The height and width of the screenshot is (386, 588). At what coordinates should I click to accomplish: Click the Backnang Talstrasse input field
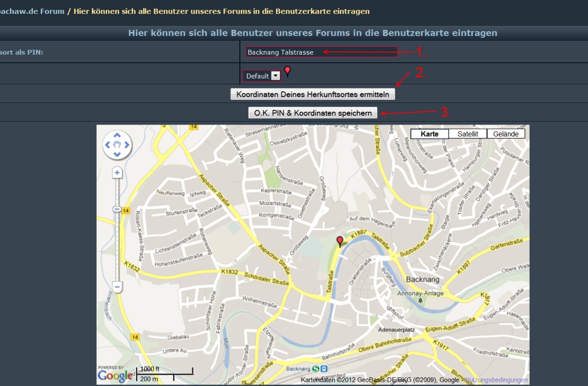tap(321, 52)
